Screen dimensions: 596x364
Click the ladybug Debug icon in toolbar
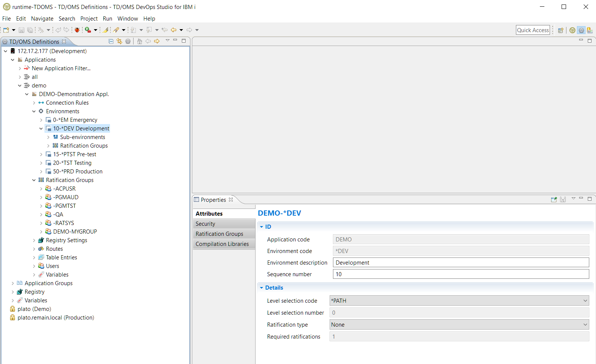tap(77, 30)
